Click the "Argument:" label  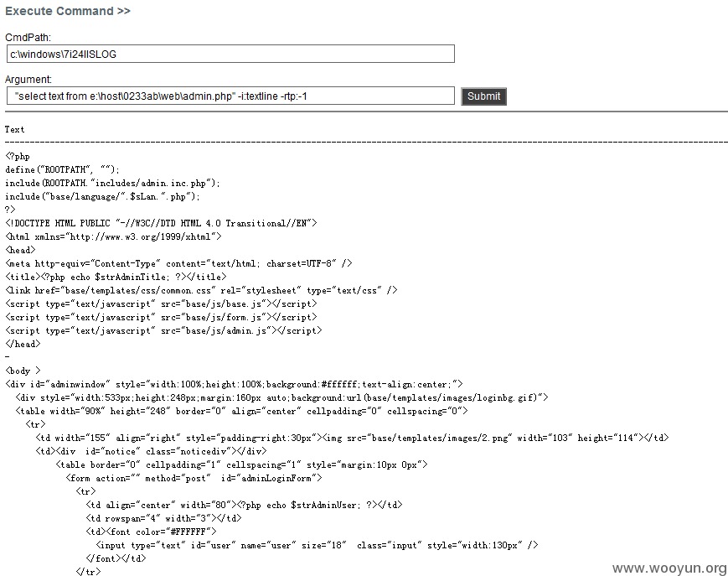(28, 80)
